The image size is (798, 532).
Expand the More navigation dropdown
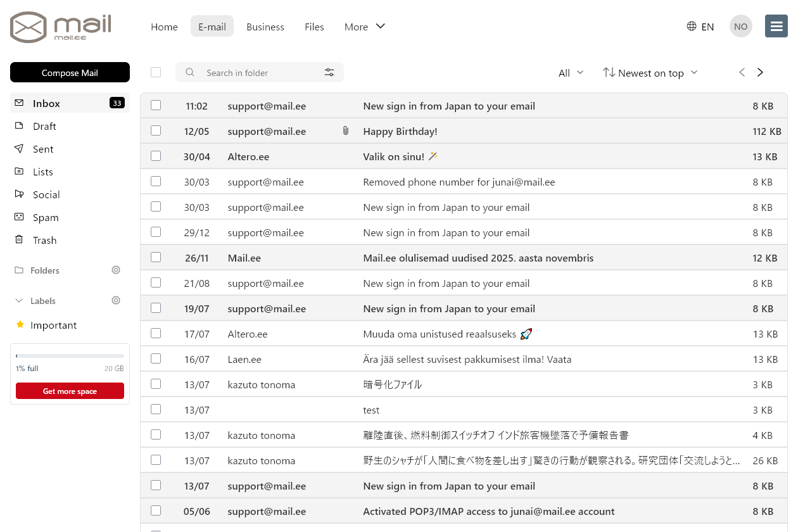click(x=365, y=27)
